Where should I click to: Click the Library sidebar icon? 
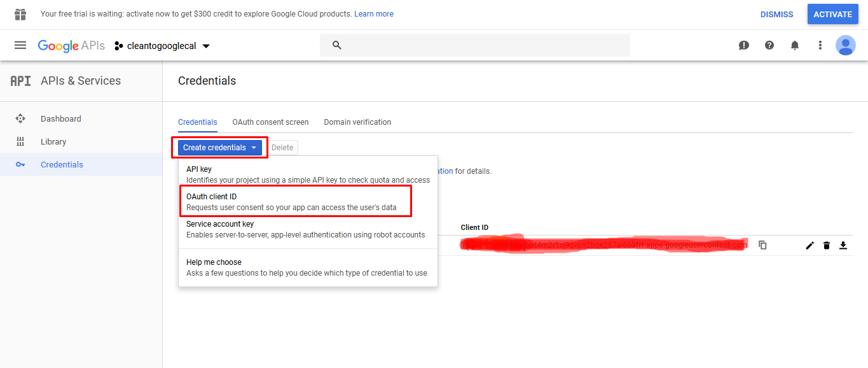[x=20, y=141]
